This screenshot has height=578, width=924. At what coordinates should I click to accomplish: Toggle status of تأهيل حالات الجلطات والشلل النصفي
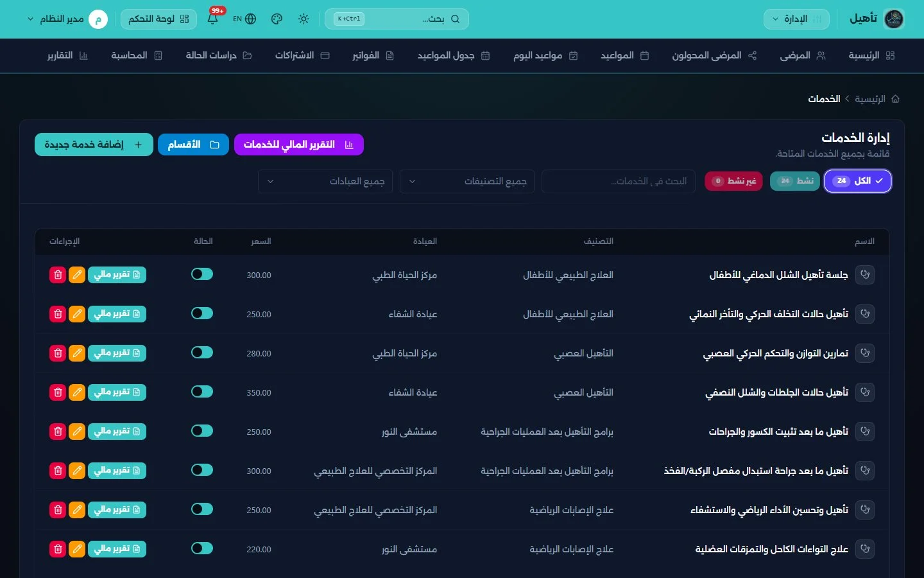click(202, 392)
